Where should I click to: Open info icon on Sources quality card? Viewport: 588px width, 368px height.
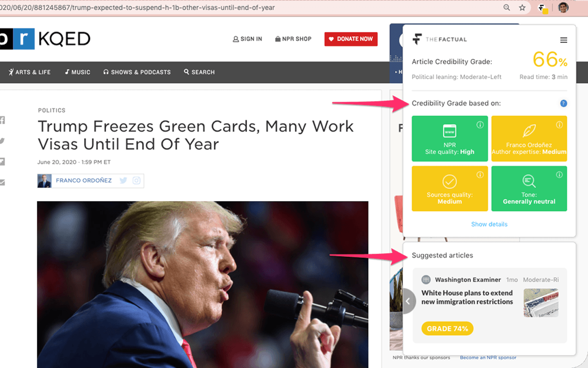coord(480,175)
